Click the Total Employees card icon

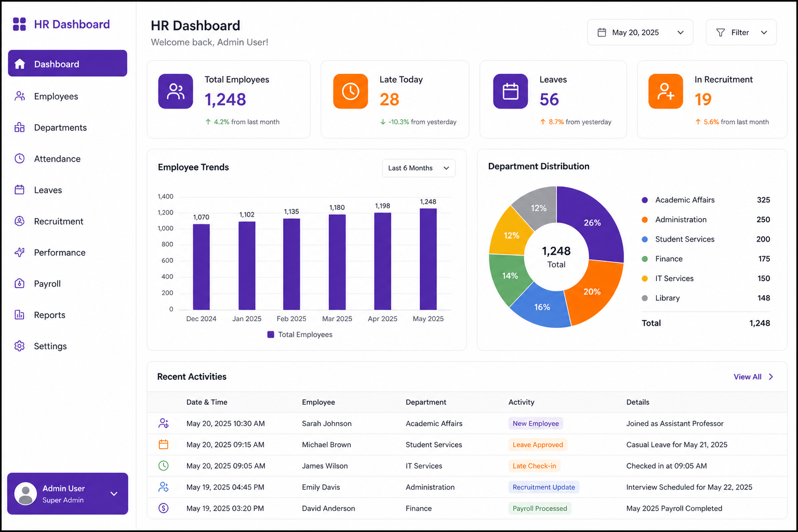click(x=176, y=91)
